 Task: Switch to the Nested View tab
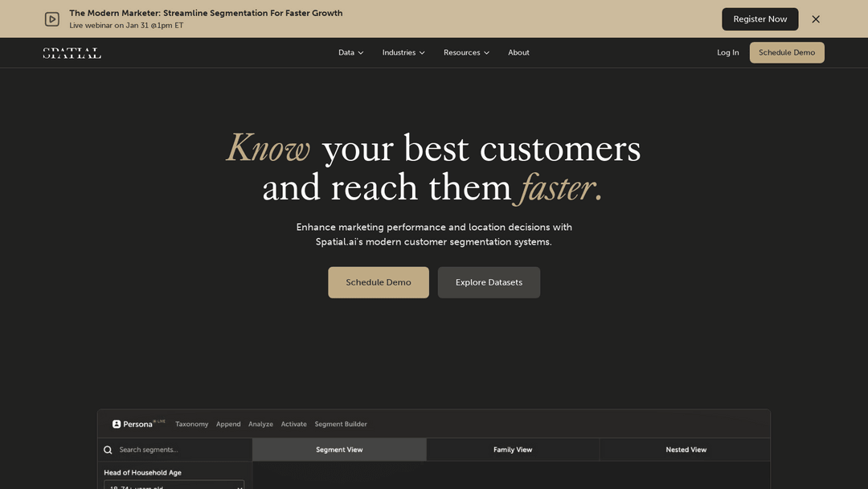686,450
